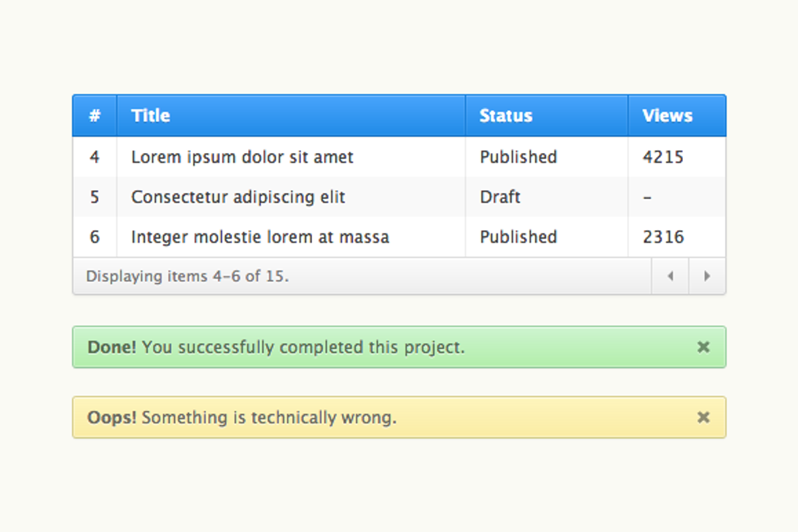Click the Views column header

pyautogui.click(x=667, y=116)
